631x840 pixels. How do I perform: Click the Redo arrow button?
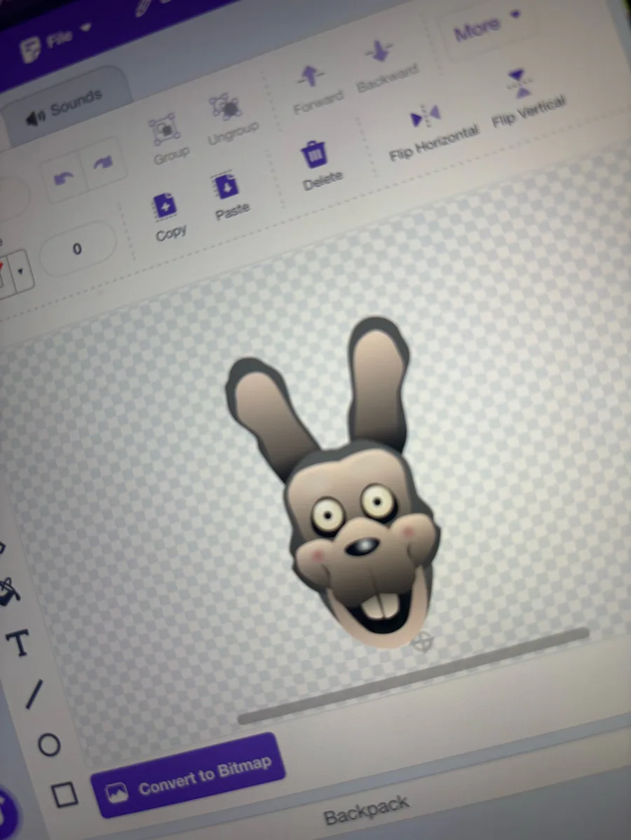pyautogui.click(x=103, y=162)
